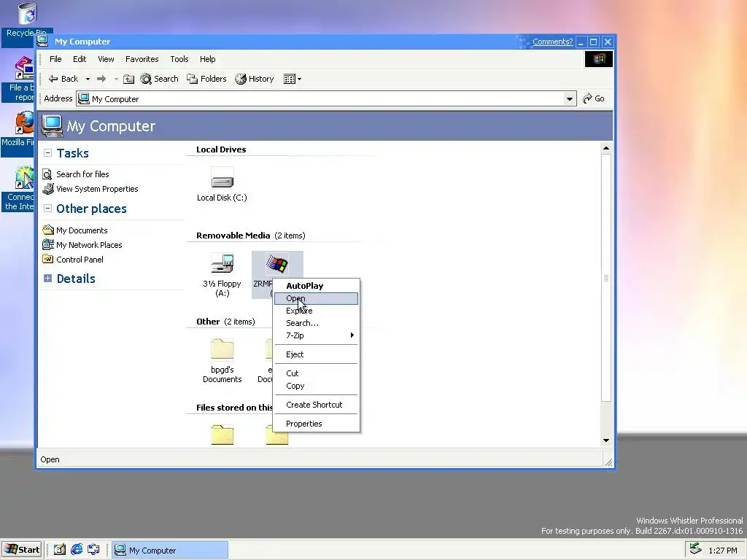Click the Forward arrow toolbar button
Image resolution: width=747 pixels, height=560 pixels.
point(101,79)
